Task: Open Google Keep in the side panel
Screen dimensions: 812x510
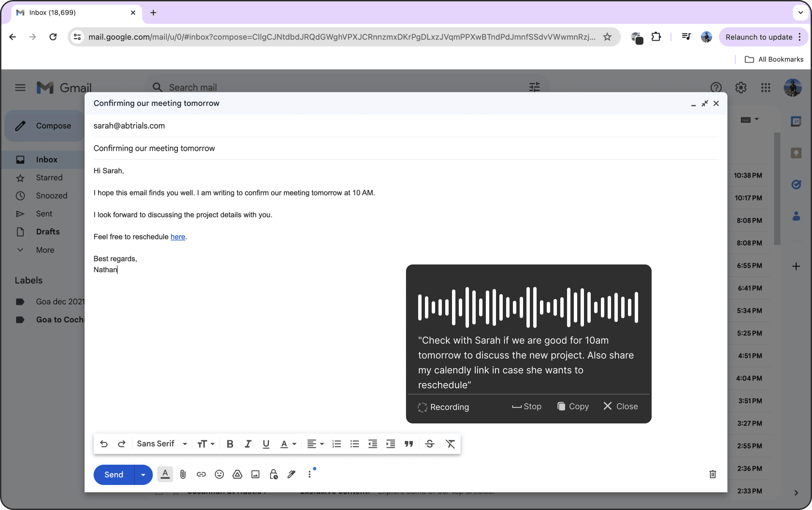Action: pyautogui.click(x=796, y=153)
